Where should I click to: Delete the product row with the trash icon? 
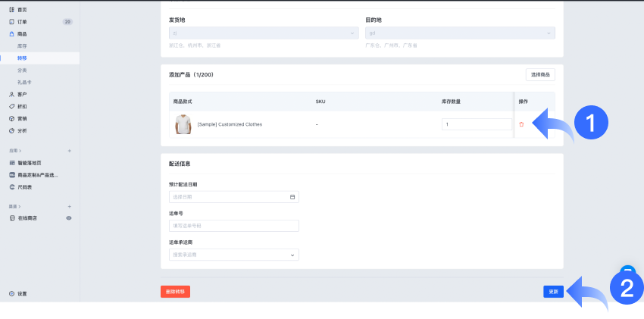(521, 124)
